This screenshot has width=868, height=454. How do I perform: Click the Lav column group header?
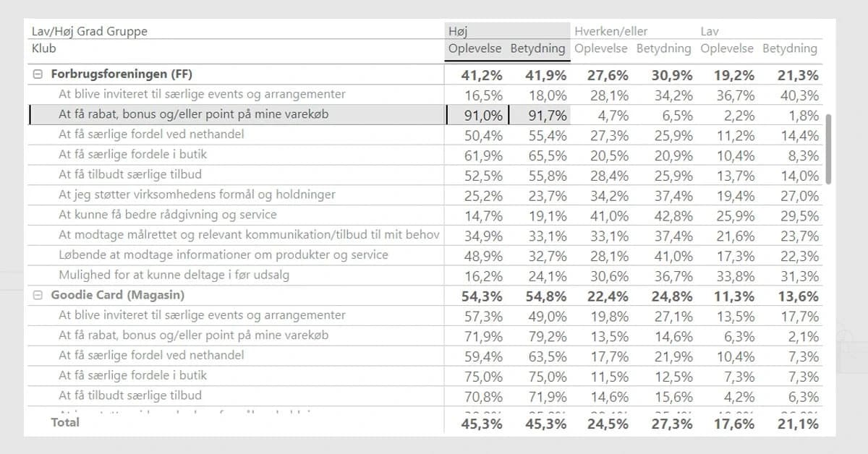(710, 31)
